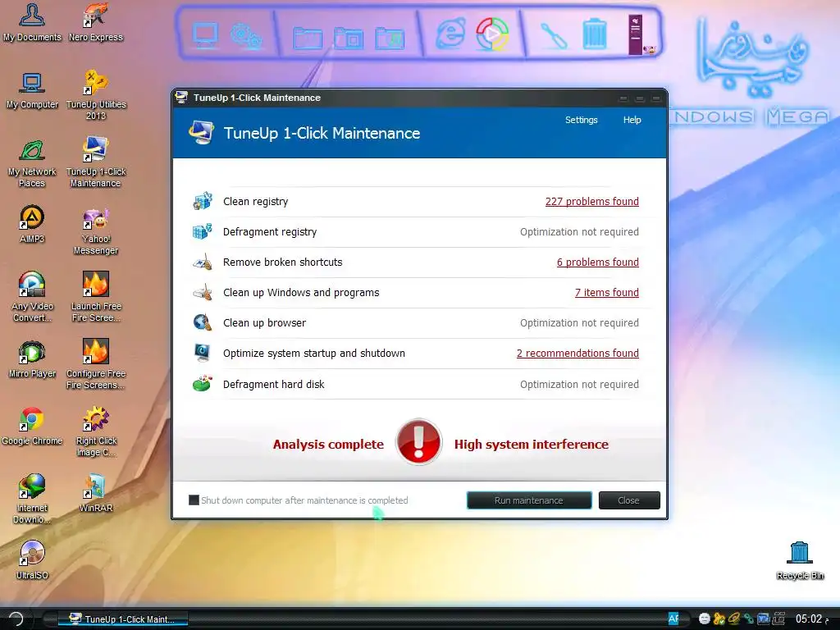
Task: Click the AF language indicator in taskbar
Action: point(673,619)
